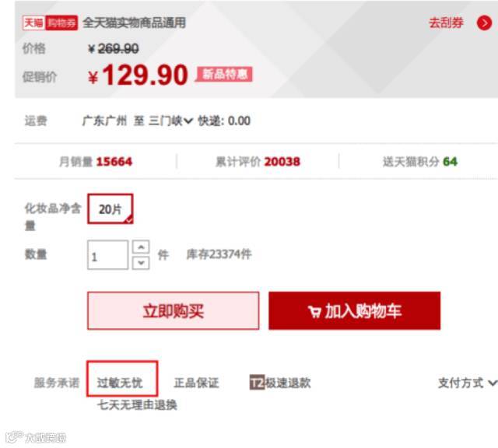Click the 月销量 15664 sales stat
Viewport: 498px width, 448px height.
click(96, 162)
